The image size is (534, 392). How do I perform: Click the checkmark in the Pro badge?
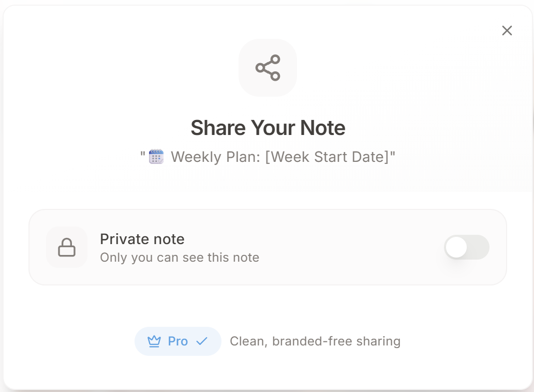[x=202, y=341]
